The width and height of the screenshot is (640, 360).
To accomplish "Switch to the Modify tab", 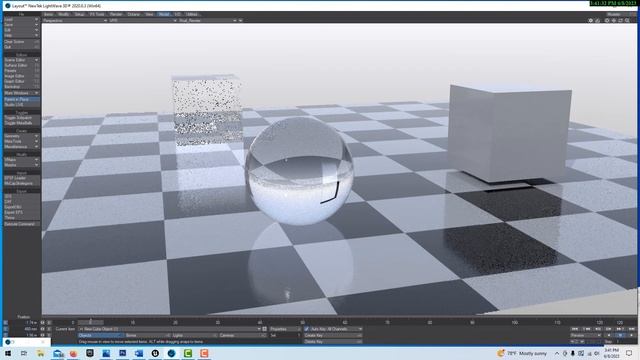I will (x=64, y=14).
